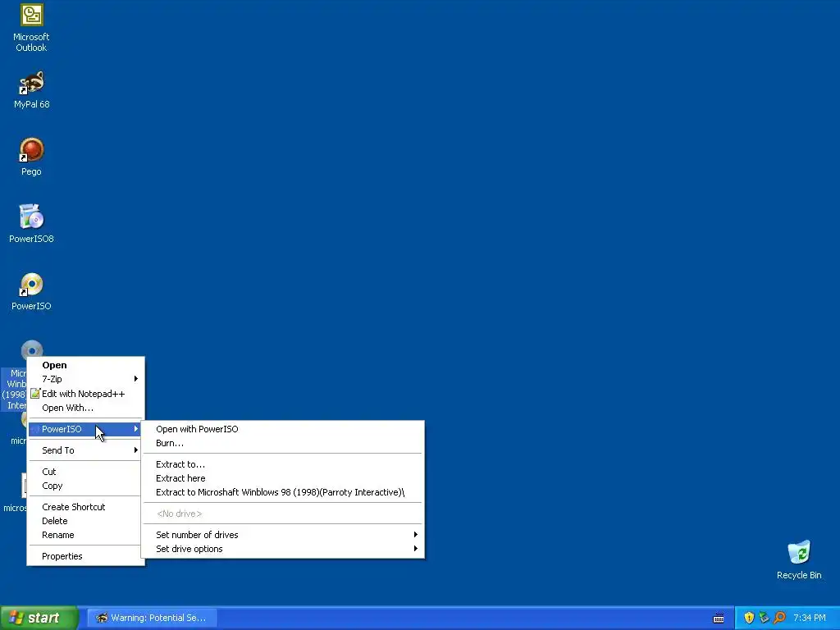
Task: Click the keyboard icon on the taskbar
Action: [x=719, y=619]
